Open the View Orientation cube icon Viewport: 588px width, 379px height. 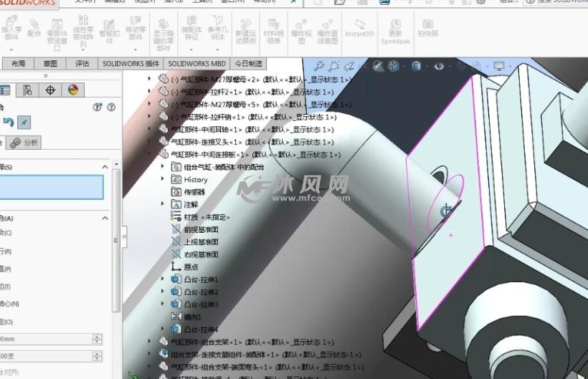pos(393,67)
